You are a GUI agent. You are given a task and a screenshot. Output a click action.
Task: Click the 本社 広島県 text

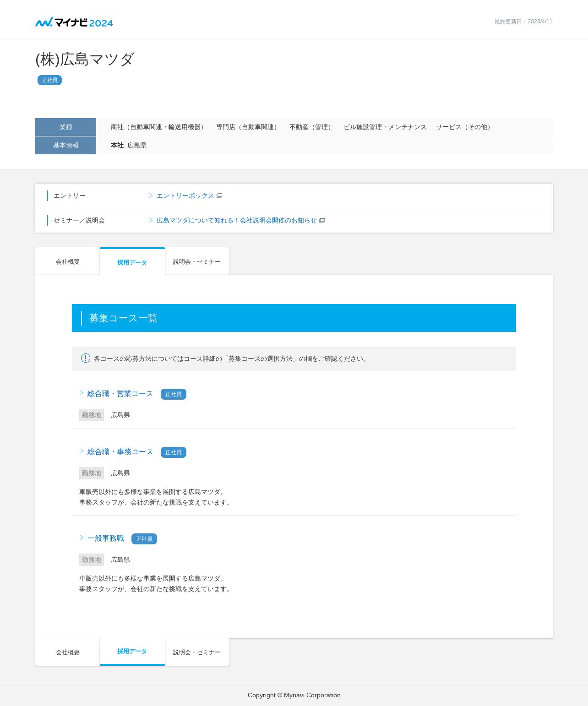click(x=129, y=145)
